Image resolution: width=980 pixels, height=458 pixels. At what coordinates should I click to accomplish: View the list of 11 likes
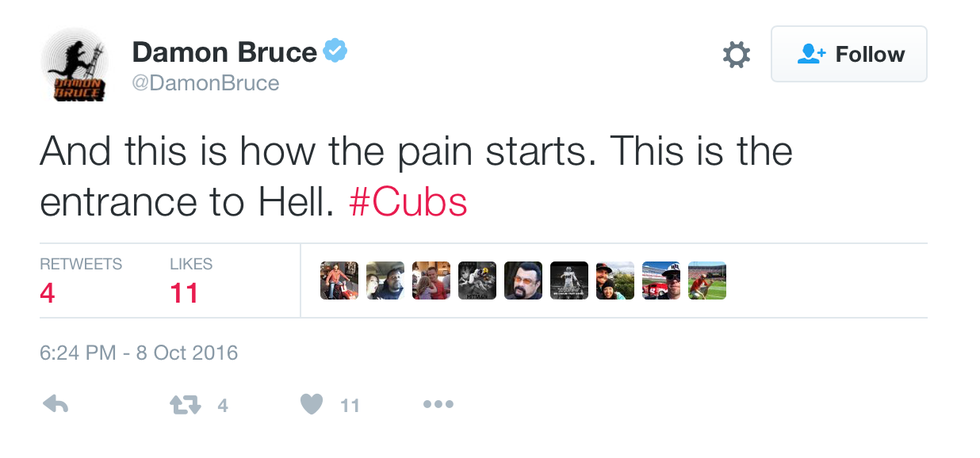191,281
